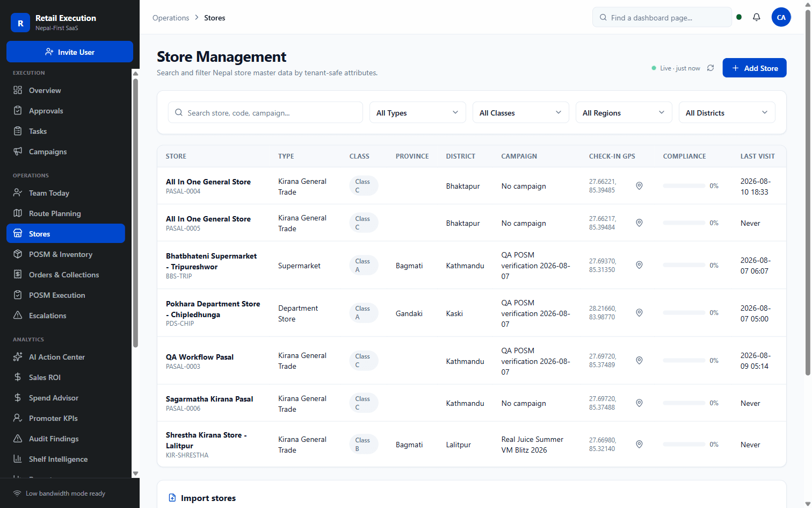The height and width of the screenshot is (508, 812).
Task: Open Bhatbhateni Supermarket - Tripureshwor store
Action: pos(211,261)
